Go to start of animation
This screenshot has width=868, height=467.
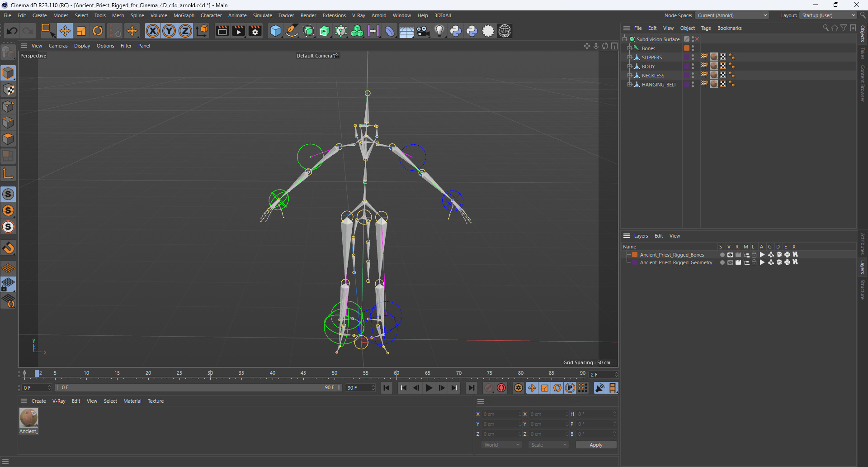pos(387,388)
